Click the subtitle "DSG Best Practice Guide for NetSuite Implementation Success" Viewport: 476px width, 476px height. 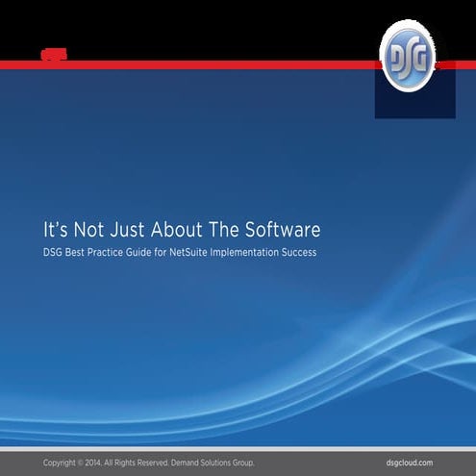tap(180, 252)
